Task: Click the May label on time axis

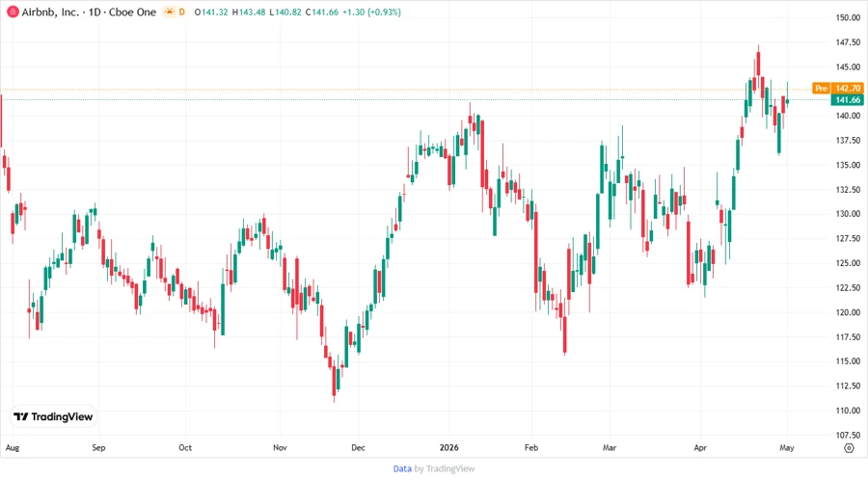Action: [x=787, y=448]
